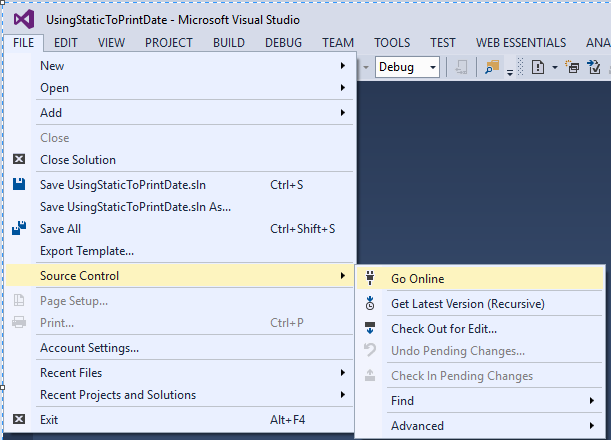
Task: Click the Get Latest Version icon
Action: point(369,303)
